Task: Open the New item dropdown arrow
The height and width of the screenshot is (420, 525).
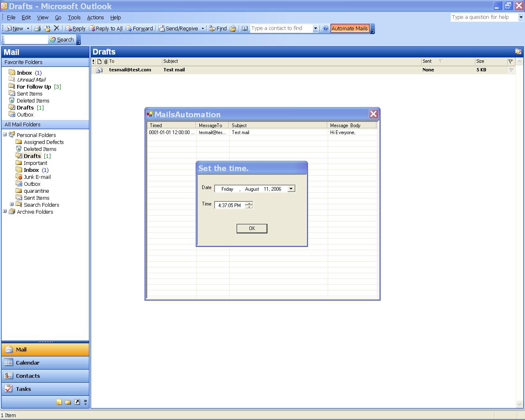Action: (x=28, y=28)
